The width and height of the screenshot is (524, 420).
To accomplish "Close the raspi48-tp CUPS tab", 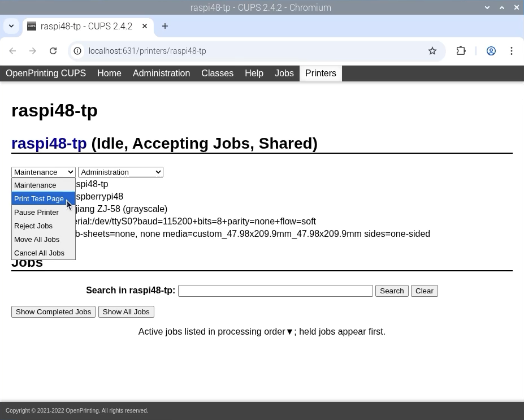I will point(145,26).
